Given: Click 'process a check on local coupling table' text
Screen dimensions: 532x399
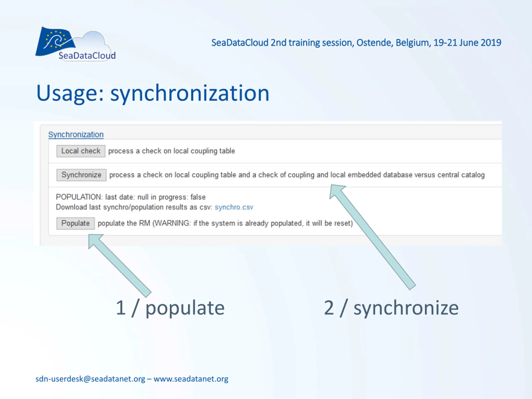Looking at the screenshot, I should click(171, 151).
